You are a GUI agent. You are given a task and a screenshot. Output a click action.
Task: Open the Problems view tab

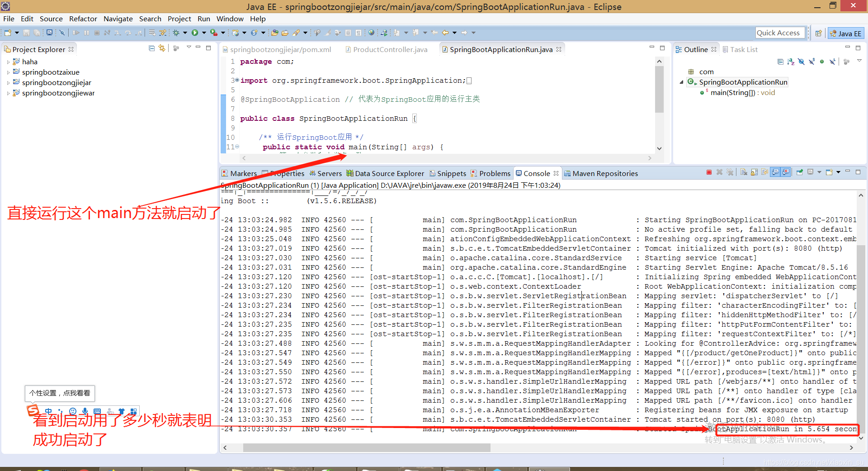click(491, 173)
